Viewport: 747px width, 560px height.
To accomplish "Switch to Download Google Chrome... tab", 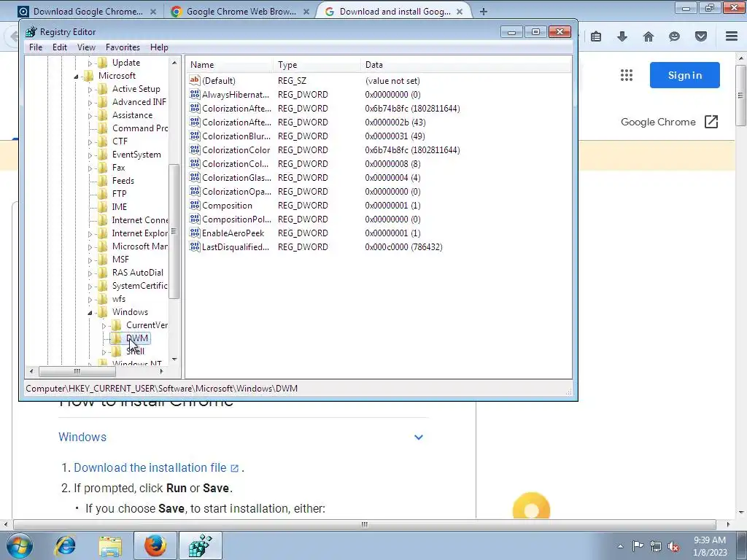I will 88,11.
